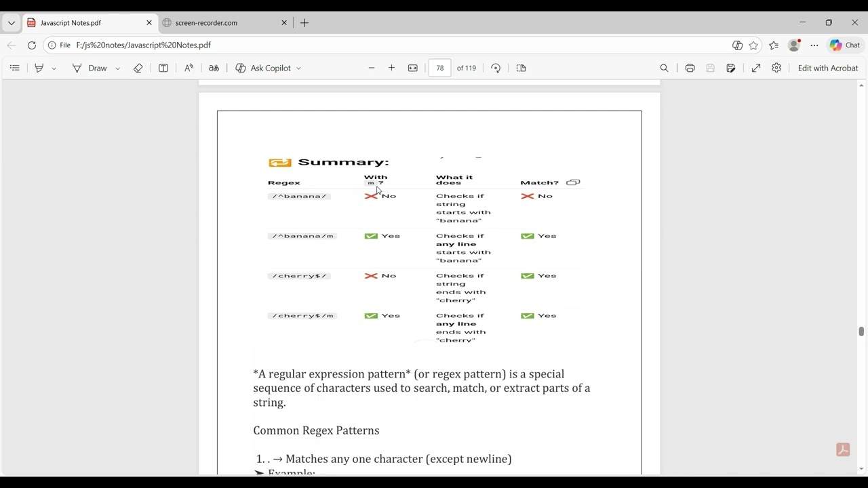Refresh the current page
This screenshot has width=868, height=488.
pyautogui.click(x=32, y=45)
